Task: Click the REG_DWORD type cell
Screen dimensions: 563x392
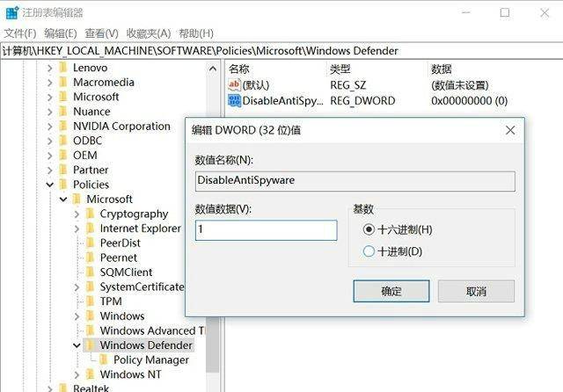Action: point(362,101)
